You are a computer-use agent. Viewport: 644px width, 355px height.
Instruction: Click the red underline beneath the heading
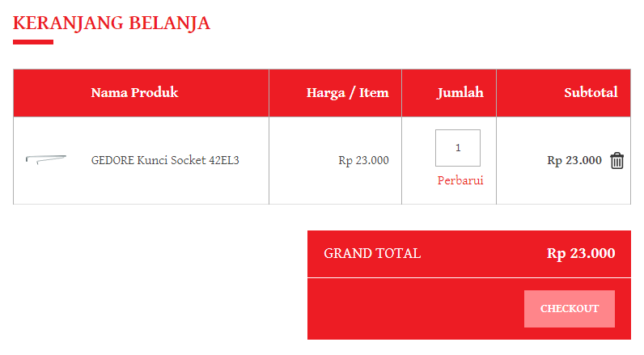tap(33, 42)
